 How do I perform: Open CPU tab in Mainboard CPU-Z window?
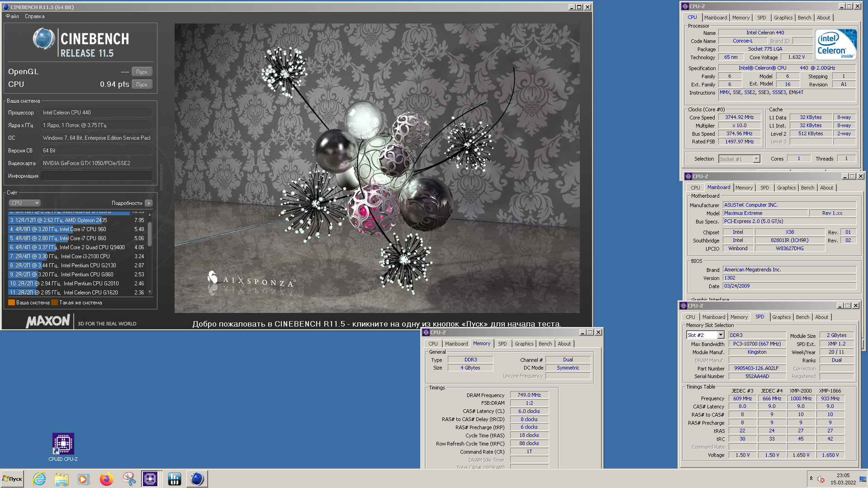click(695, 188)
